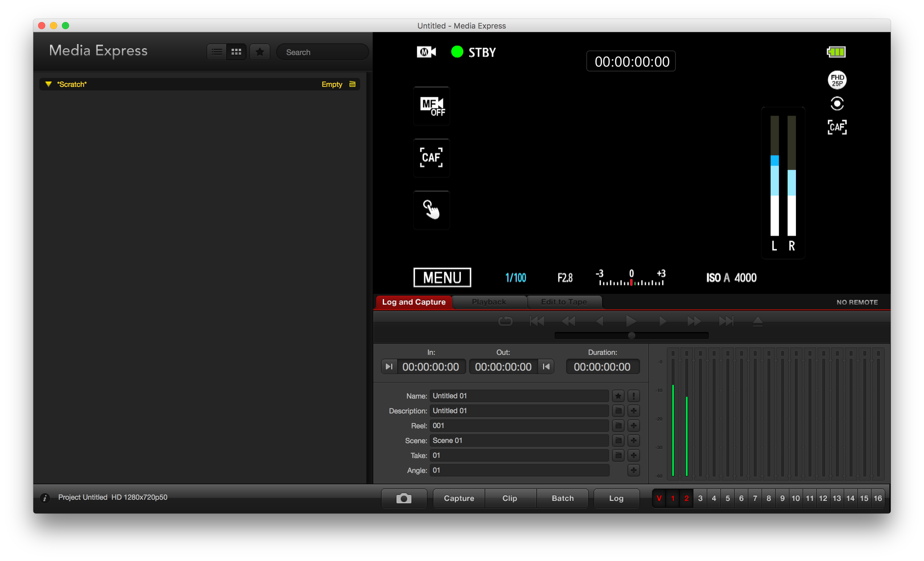This screenshot has height=561, width=924.
Task: Increment Take with plus button
Action: pyautogui.click(x=633, y=455)
